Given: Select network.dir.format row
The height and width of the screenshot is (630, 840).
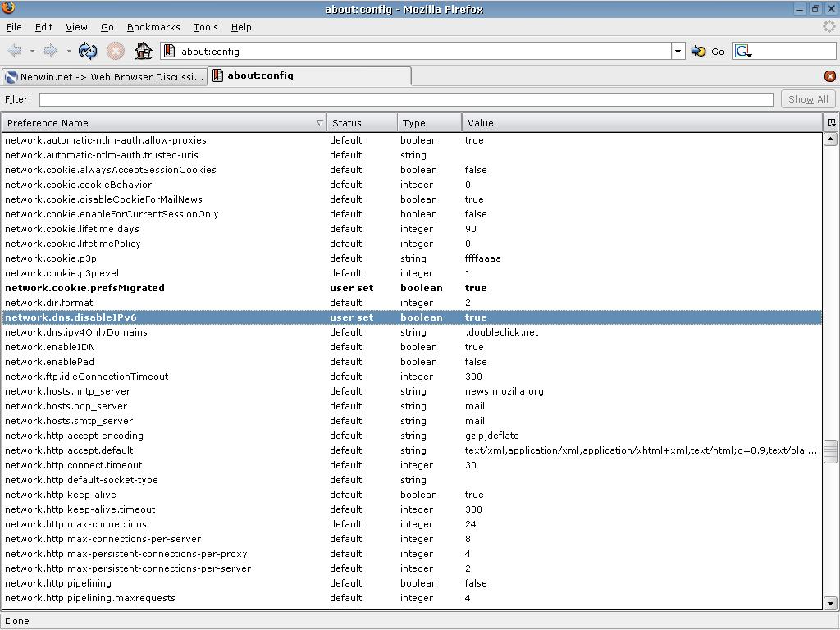Looking at the screenshot, I should click(412, 303).
